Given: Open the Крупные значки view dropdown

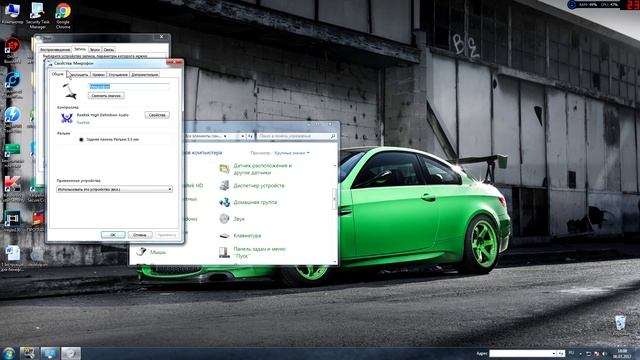Looking at the screenshot, I should (x=292, y=153).
